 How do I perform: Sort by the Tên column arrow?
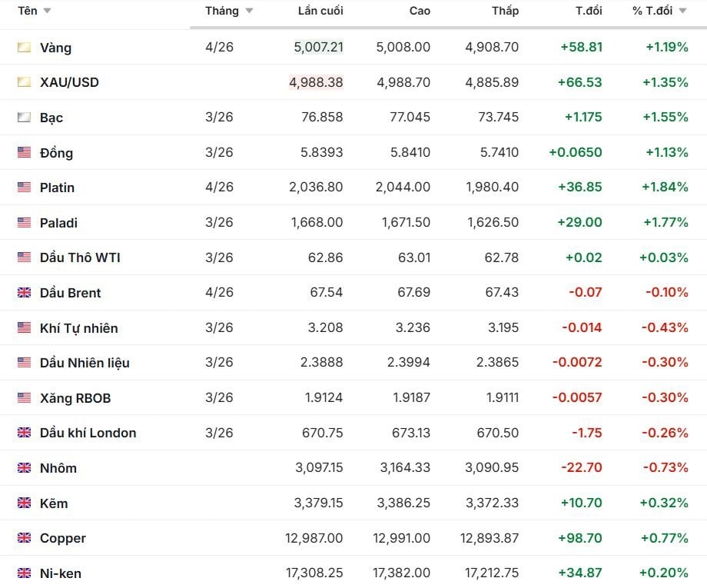click(47, 12)
